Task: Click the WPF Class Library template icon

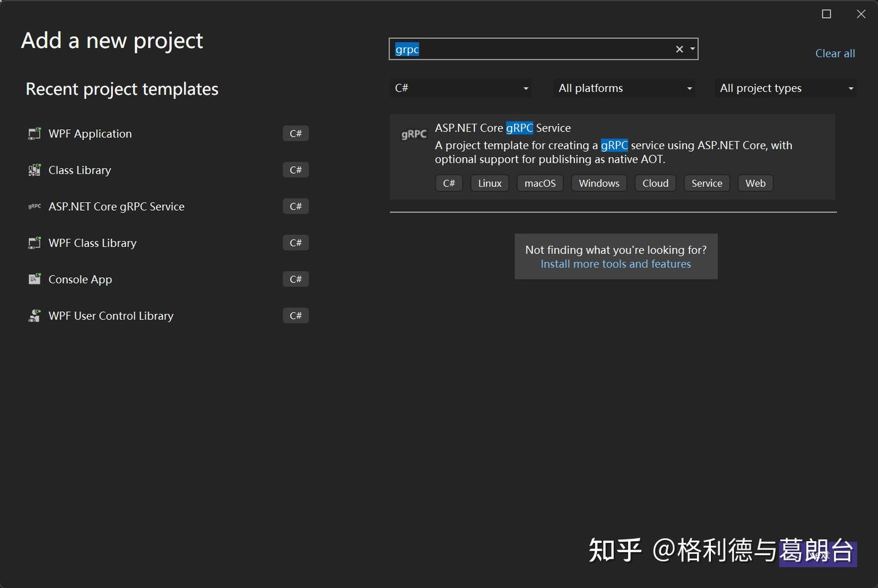Action: (35, 243)
